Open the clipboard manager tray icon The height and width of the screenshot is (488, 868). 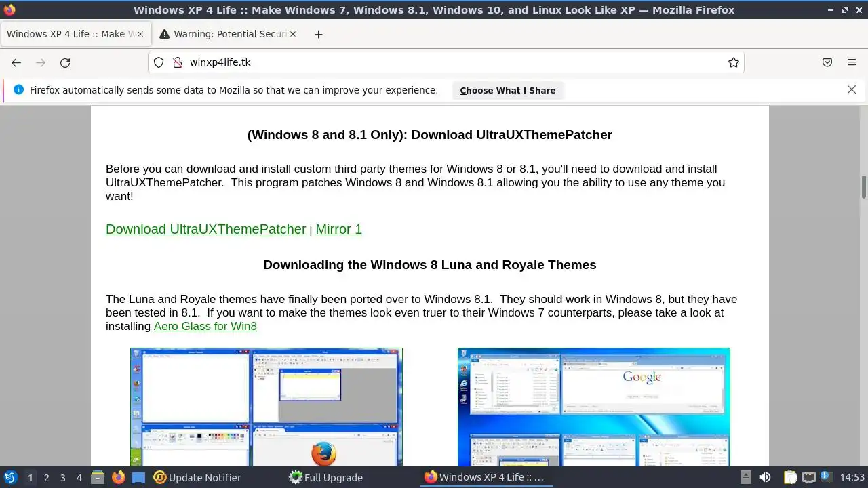(x=790, y=477)
